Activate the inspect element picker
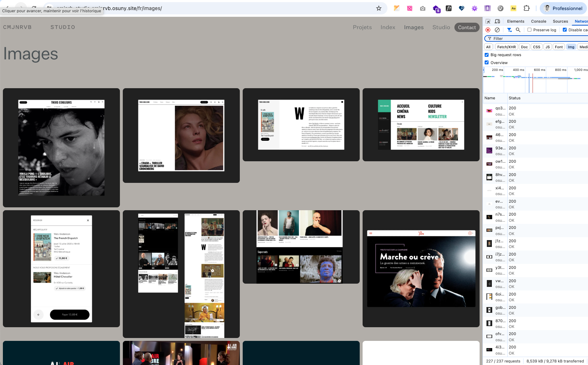The width and height of the screenshot is (588, 365). pyautogui.click(x=488, y=21)
